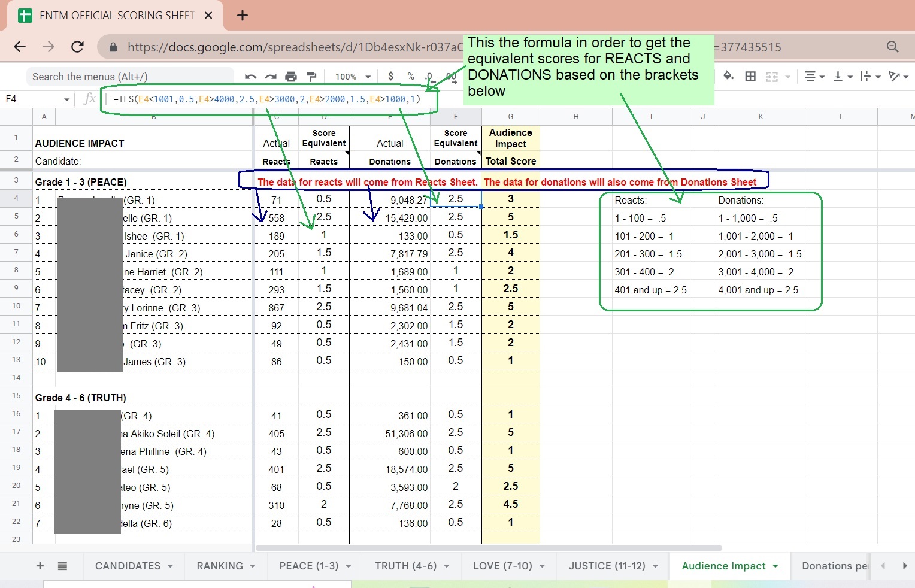Click the Undo icon in toolbar
This screenshot has height=588, width=915.
(x=250, y=77)
